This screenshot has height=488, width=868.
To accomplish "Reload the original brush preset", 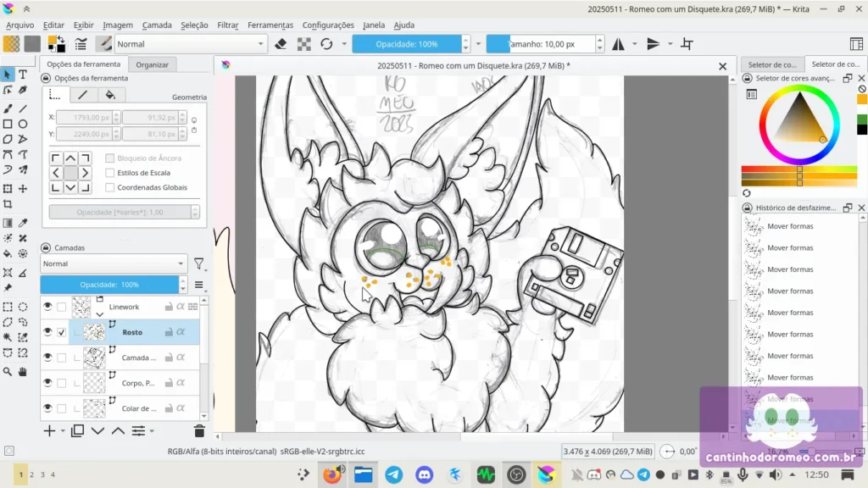I will pos(326,44).
